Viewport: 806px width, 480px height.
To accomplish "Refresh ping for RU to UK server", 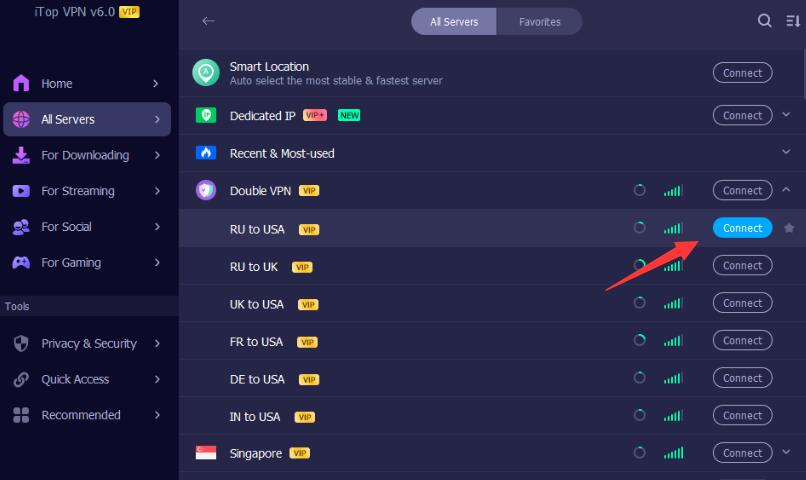I will [x=639, y=265].
